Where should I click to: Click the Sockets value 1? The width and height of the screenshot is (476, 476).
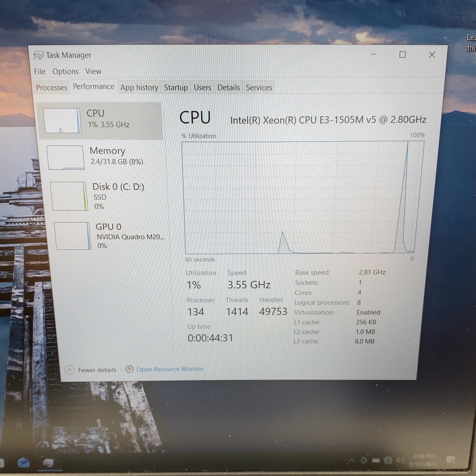[x=360, y=283]
